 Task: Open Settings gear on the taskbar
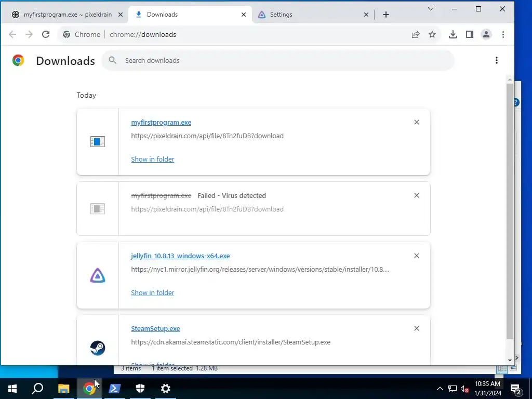click(166, 389)
